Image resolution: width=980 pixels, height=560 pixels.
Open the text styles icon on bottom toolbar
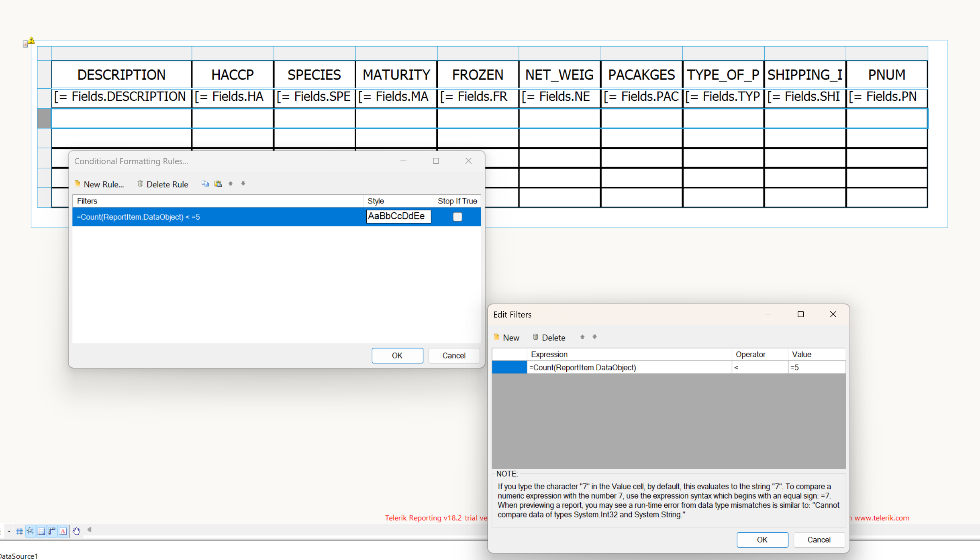[x=63, y=531]
